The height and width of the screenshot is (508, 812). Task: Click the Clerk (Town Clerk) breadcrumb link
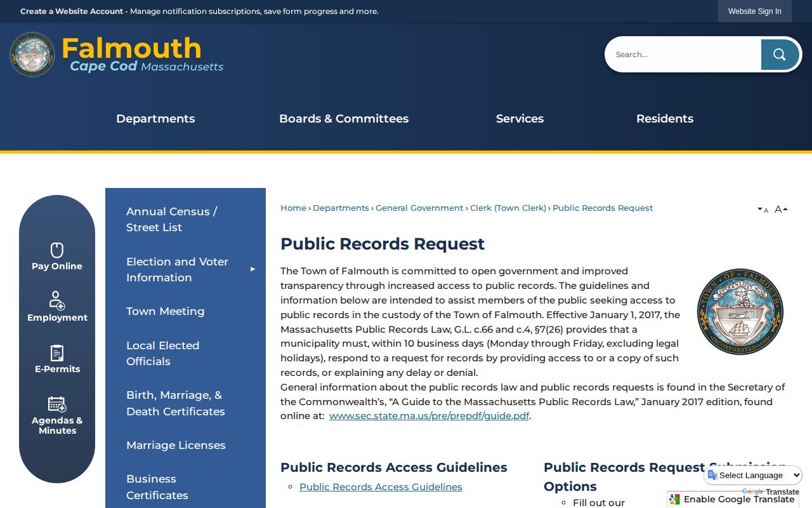point(508,208)
